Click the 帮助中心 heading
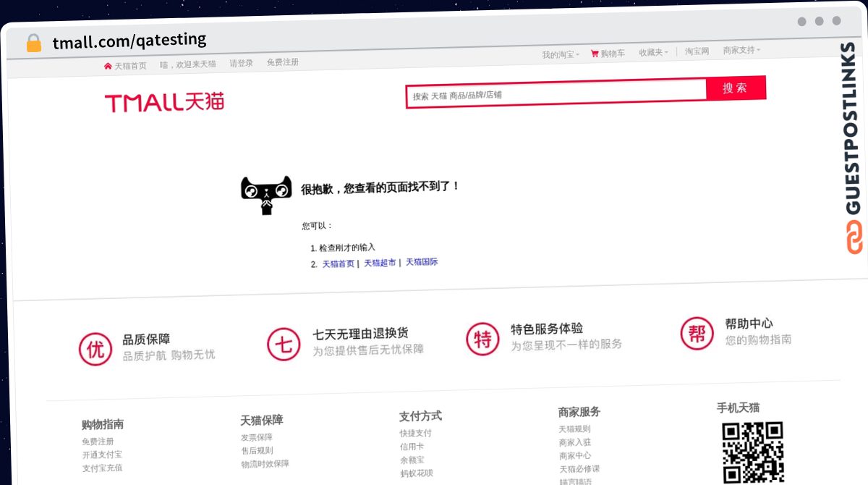 point(749,324)
